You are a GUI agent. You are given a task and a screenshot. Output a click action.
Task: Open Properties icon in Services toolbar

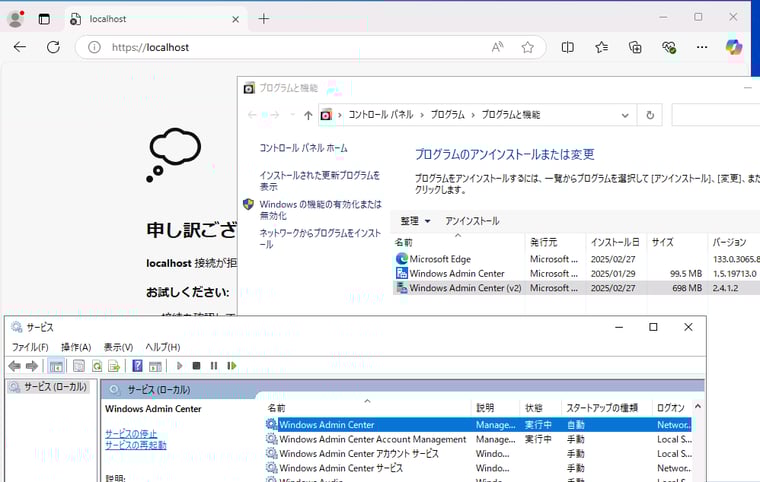point(79,366)
